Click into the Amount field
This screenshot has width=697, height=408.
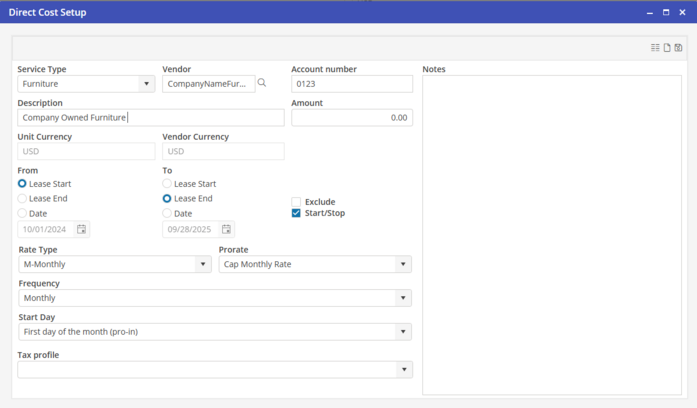[x=351, y=118]
